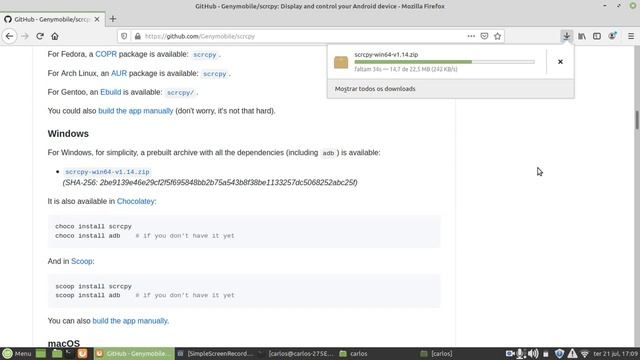Open the file manager taskbar launcher
Viewport: 640px width, 360px height.
[57, 353]
